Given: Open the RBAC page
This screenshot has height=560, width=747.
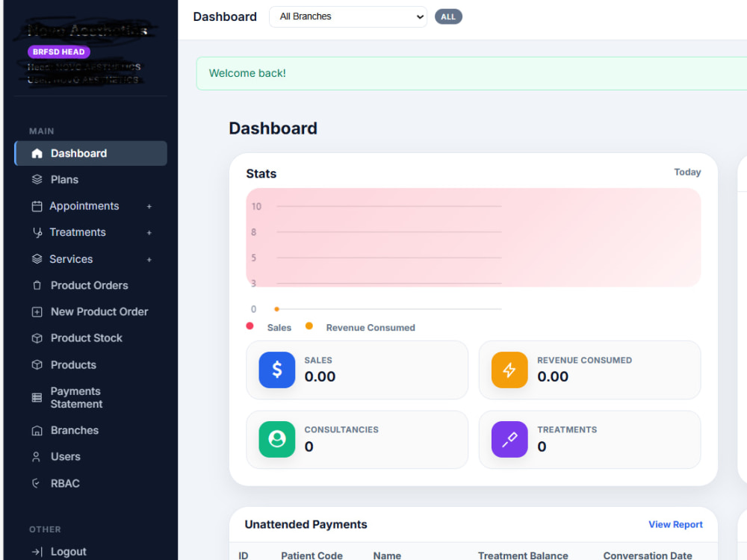Looking at the screenshot, I should point(90,483).
